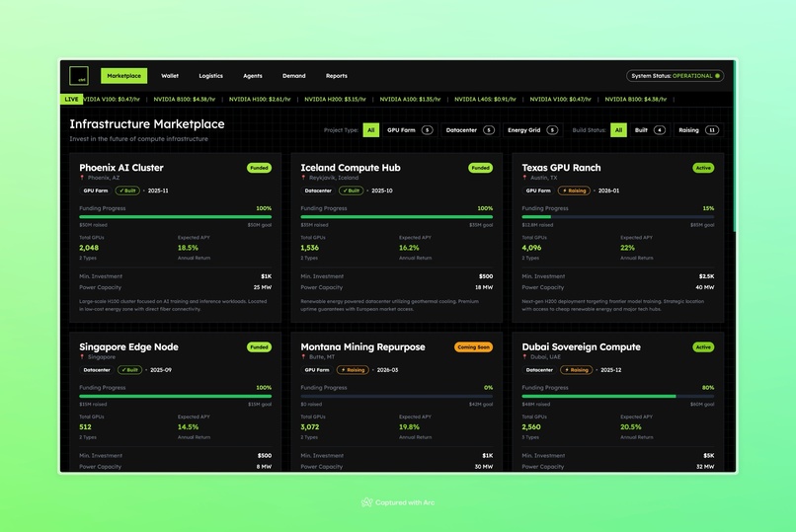Click the location pin next to Butte, MT
Screen dimensions: 796x532
click(x=303, y=357)
